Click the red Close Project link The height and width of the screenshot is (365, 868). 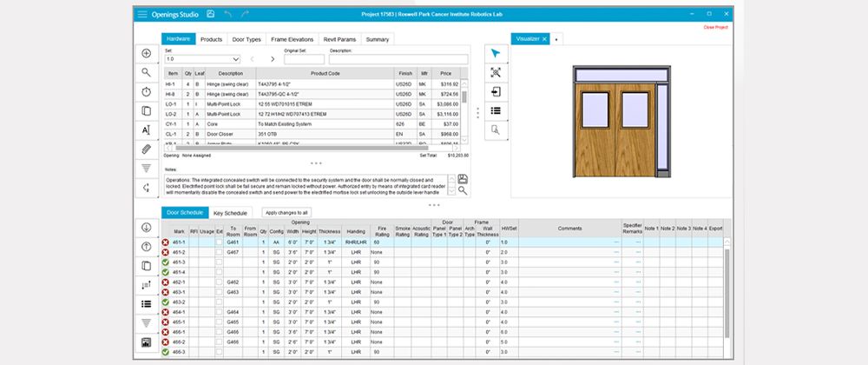point(716,27)
